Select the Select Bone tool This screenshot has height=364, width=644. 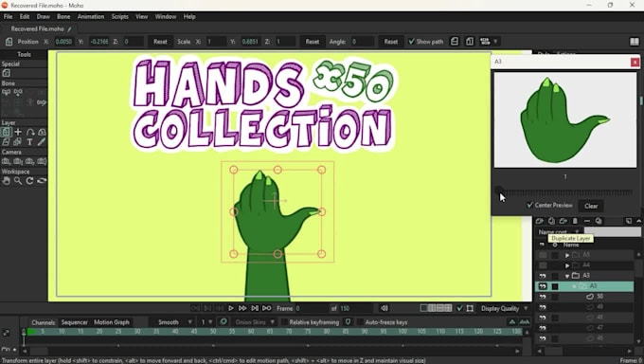[x=7, y=92]
